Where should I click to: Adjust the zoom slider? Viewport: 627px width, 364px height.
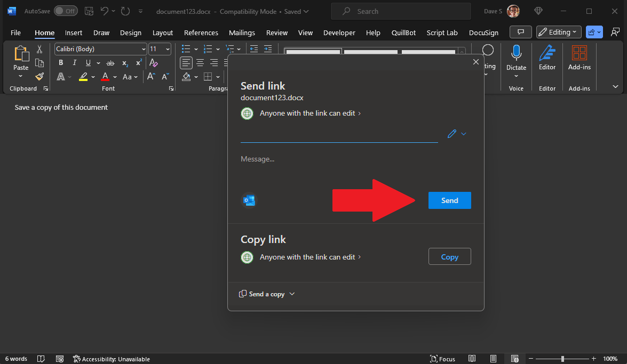562,359
